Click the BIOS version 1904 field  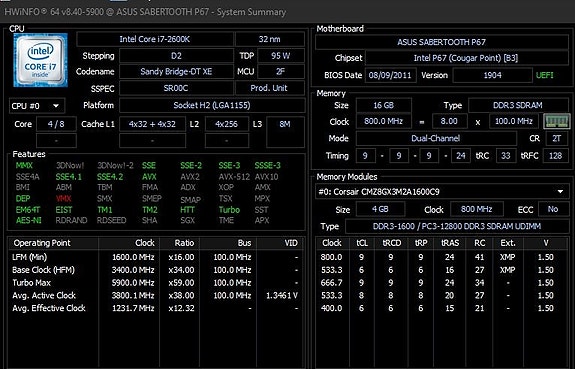(492, 75)
